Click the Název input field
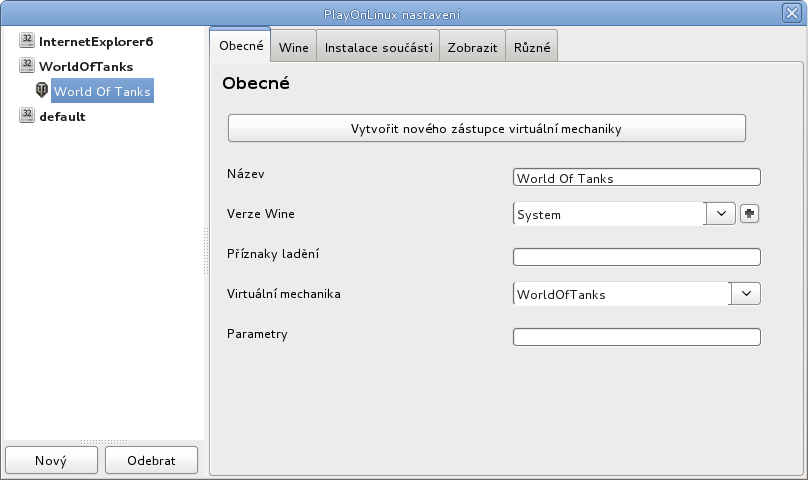 pyautogui.click(x=636, y=177)
